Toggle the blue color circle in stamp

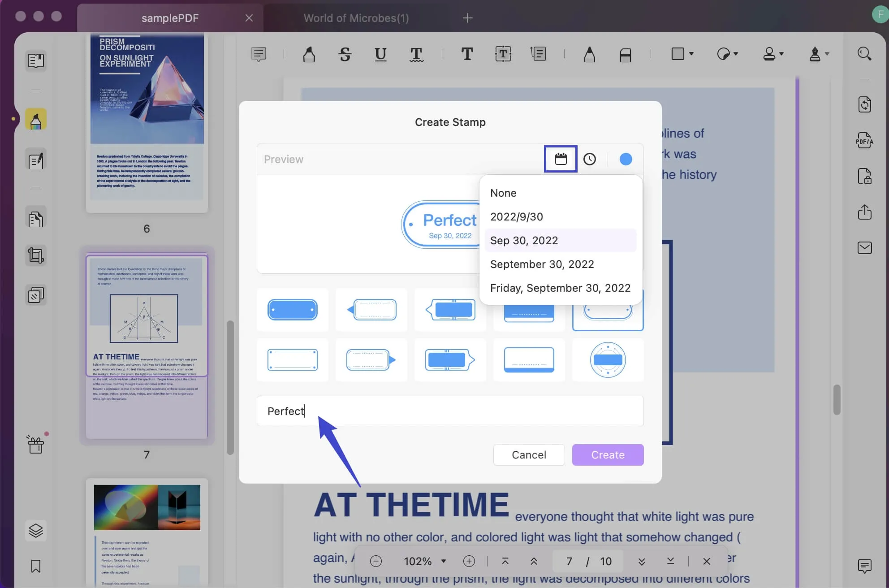625,159
